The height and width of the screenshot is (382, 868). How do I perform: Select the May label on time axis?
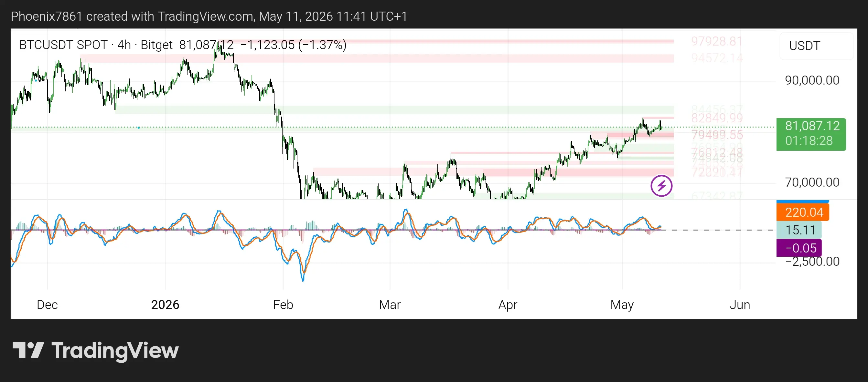point(622,305)
